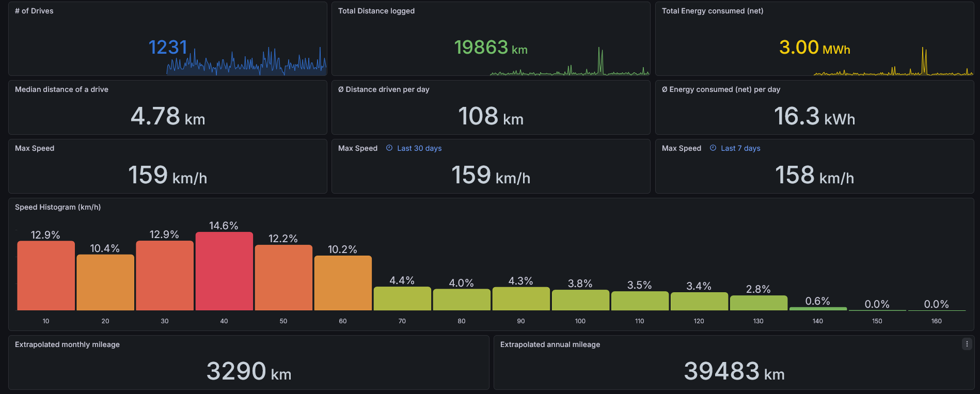Open the Extrapolated annual mileage panel menu
Viewport: 980px width, 394px height.
coord(967,344)
